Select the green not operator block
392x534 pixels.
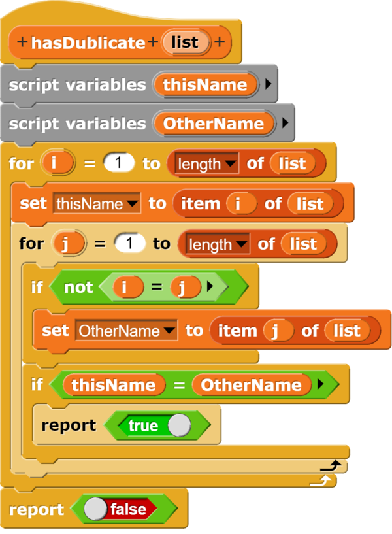click(78, 286)
